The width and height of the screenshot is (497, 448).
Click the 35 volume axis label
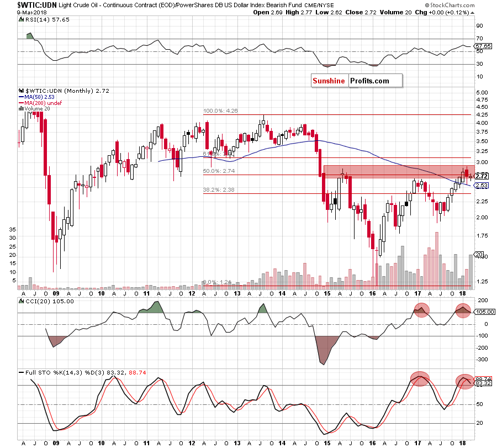tap(12, 230)
